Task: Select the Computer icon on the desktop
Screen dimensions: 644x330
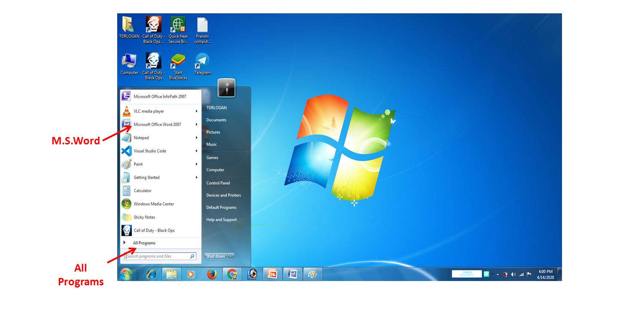Action: pyautogui.click(x=129, y=64)
